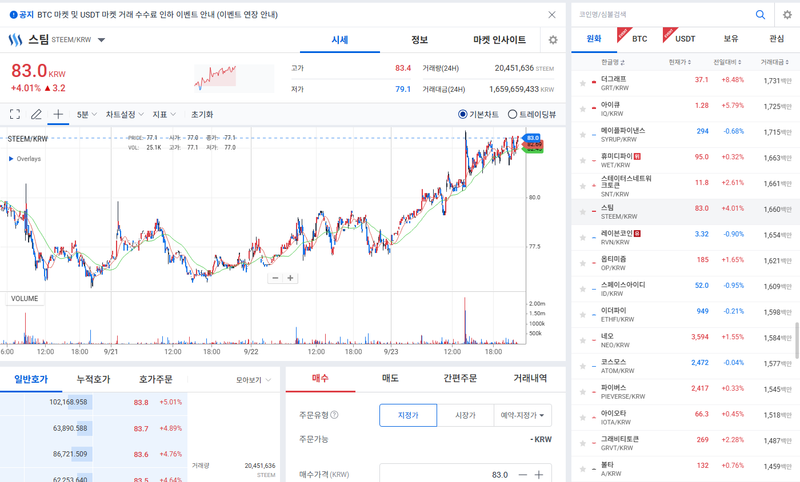Open the 매수 buy tab
The width and height of the screenshot is (800, 482).
[x=320, y=378]
